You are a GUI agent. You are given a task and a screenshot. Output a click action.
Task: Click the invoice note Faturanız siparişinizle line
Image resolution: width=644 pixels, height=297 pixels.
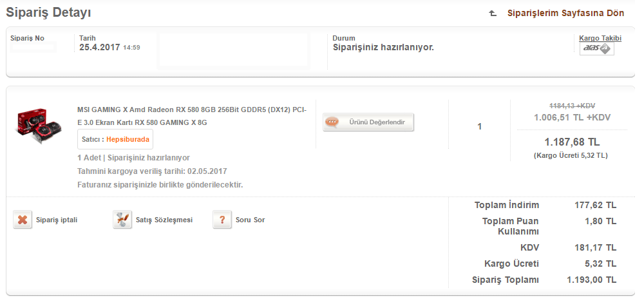click(160, 185)
